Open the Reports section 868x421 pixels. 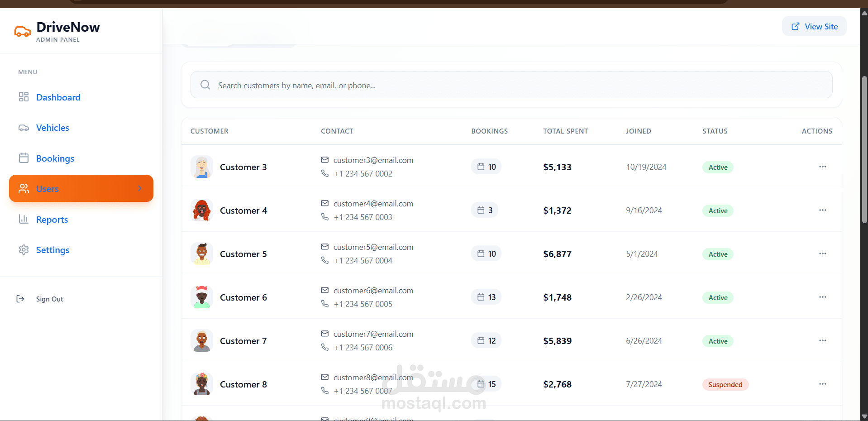[x=52, y=220]
